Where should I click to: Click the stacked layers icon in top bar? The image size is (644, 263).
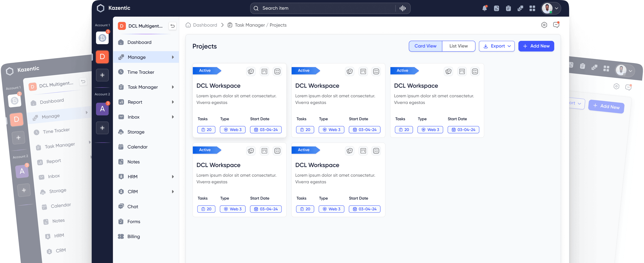(520, 8)
